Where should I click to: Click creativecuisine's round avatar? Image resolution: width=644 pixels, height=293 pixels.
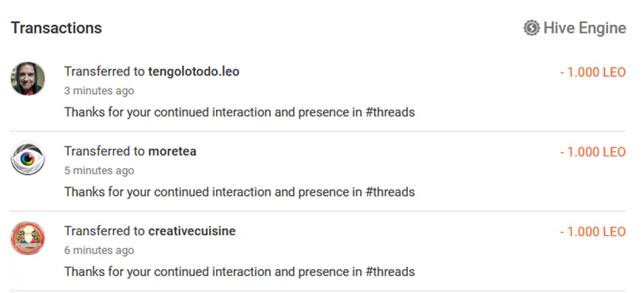(x=28, y=237)
